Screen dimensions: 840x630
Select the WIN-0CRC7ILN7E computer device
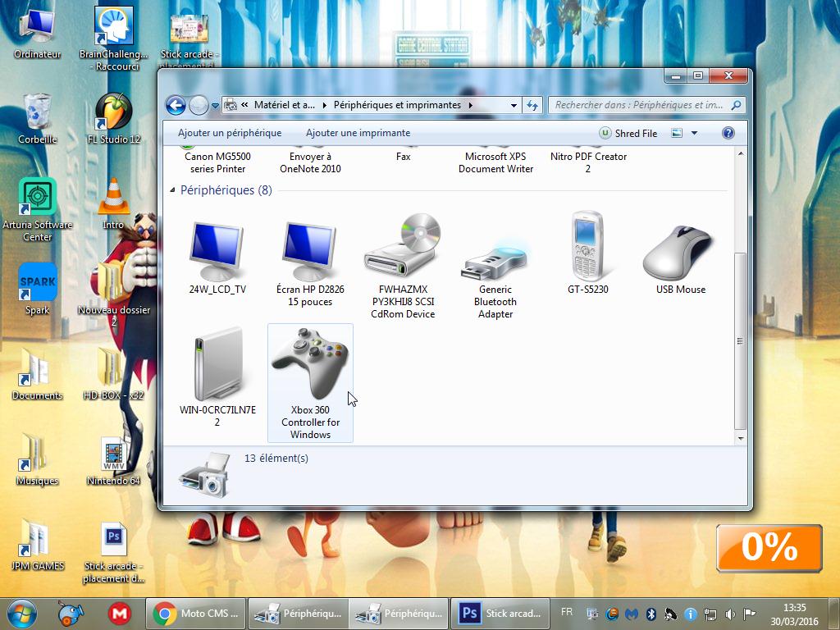pos(217,365)
